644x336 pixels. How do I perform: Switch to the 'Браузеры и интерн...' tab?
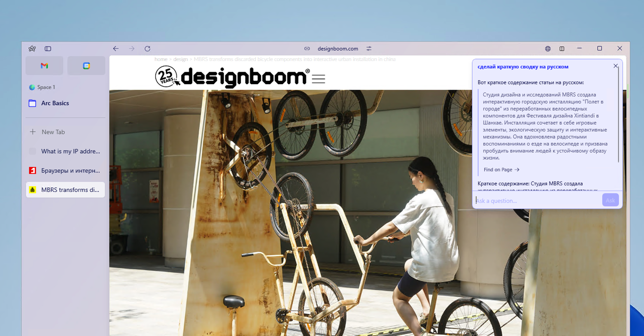tap(65, 170)
